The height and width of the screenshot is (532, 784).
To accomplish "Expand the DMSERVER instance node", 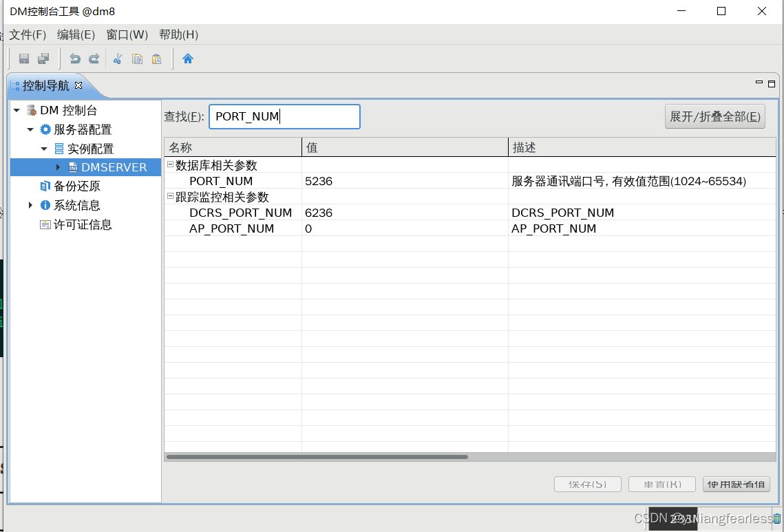I will click(x=59, y=167).
